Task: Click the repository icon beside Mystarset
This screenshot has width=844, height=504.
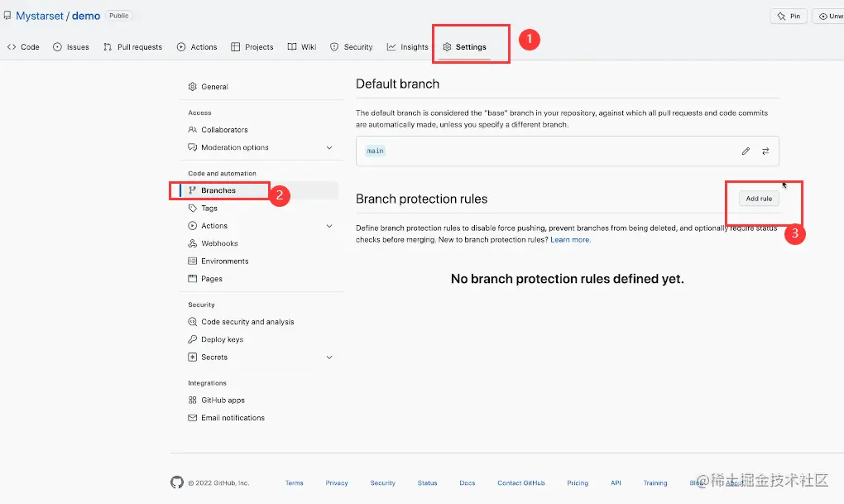Action: (7, 16)
